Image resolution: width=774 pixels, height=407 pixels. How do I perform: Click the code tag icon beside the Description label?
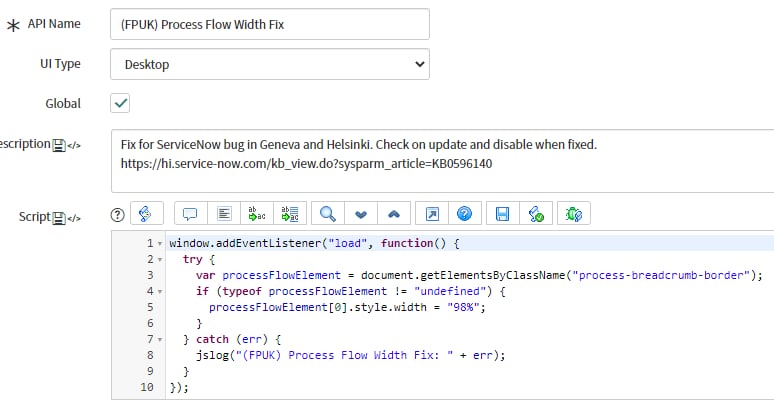[x=74, y=145]
